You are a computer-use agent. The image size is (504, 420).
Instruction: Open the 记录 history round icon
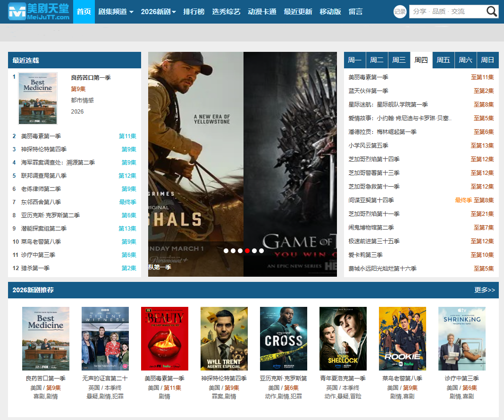(400, 12)
